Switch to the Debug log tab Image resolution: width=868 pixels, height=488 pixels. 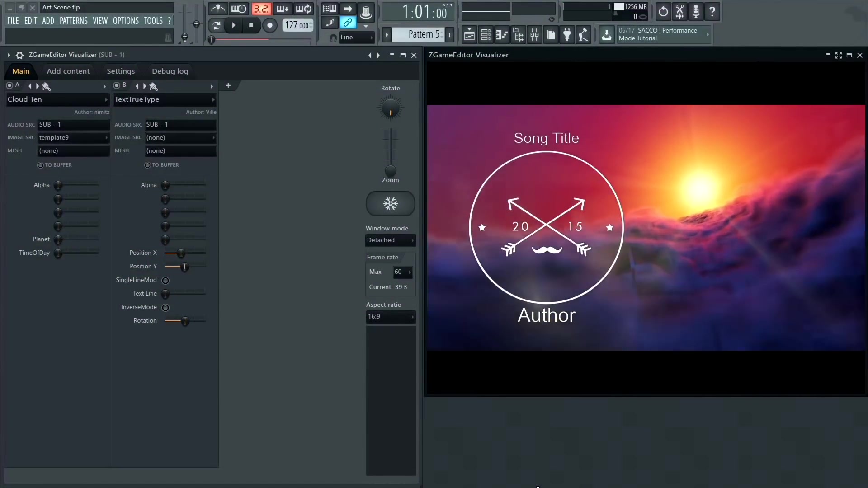pos(170,71)
